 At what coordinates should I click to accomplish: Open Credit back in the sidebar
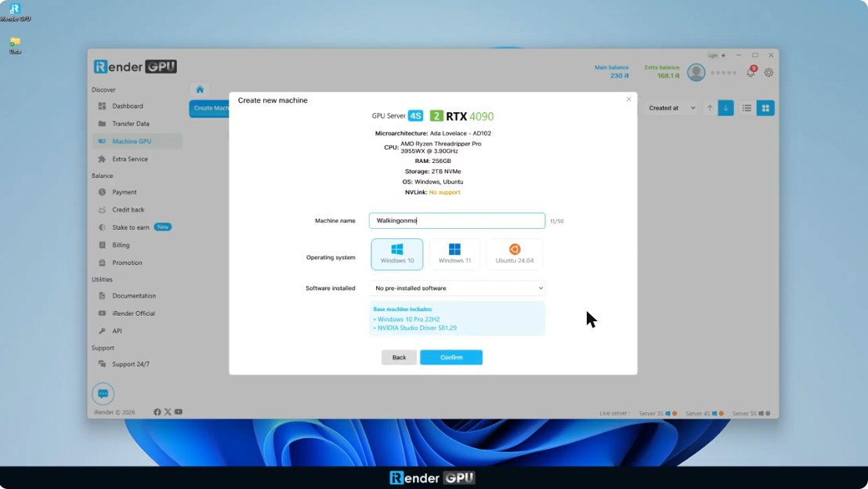click(137, 210)
